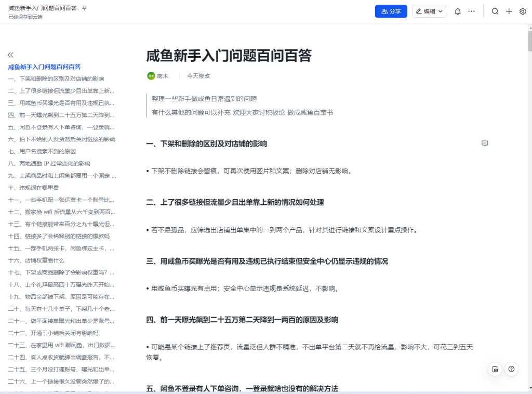Add comment on section one heading
Screen dimensions: 532x394
485,143
